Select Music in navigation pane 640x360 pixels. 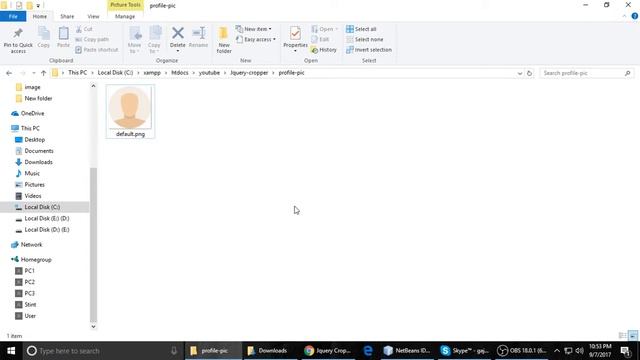(x=32, y=173)
